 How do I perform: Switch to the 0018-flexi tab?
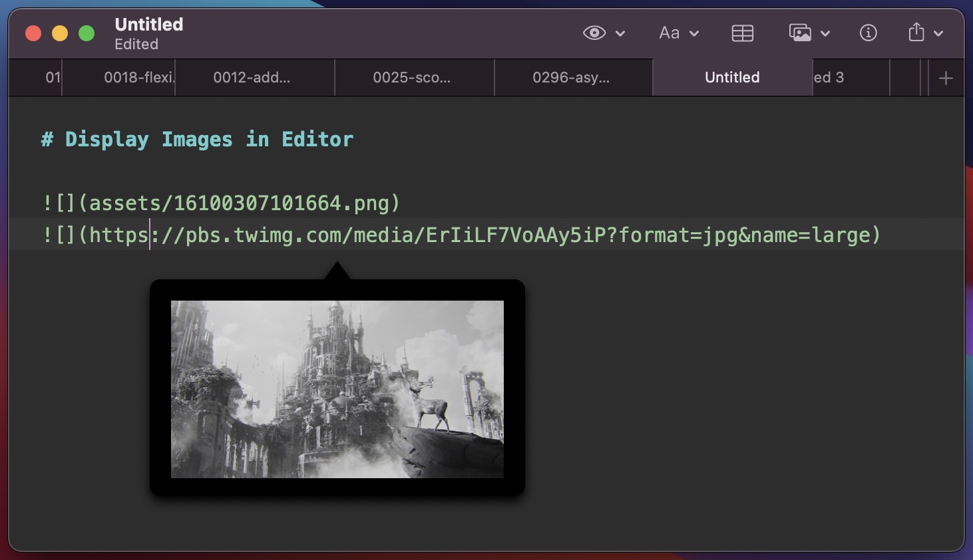tap(138, 78)
